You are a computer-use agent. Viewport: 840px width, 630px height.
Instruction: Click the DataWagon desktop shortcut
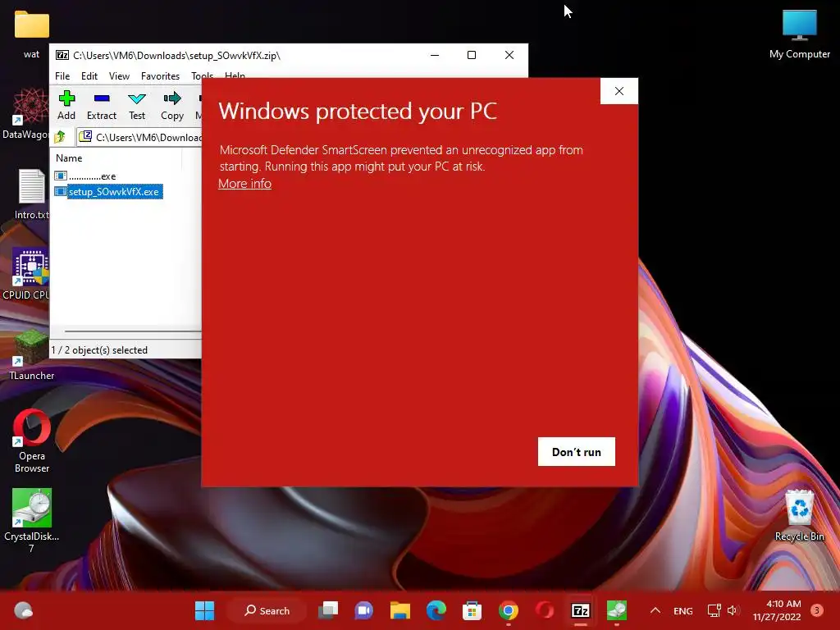(25, 114)
